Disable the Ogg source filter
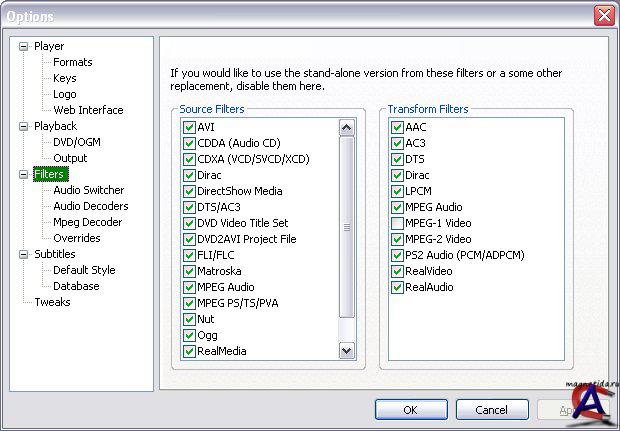The image size is (620, 431). (x=189, y=335)
